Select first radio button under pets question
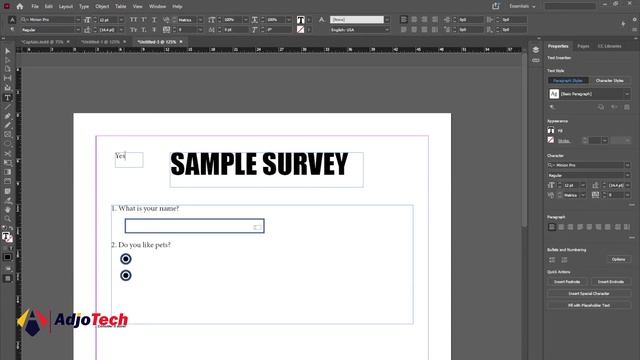This screenshot has height=360, width=640. click(x=126, y=259)
